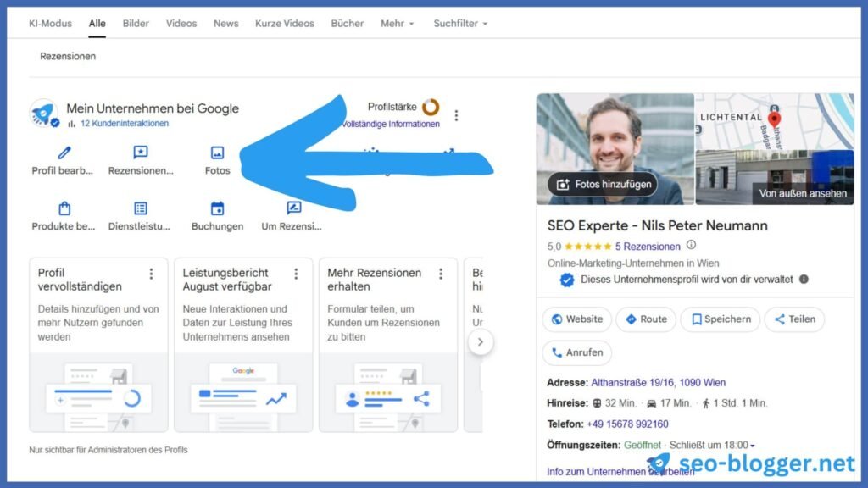Open options menu on Mehr Rezensionen erhalten card
This screenshot has height=488, width=868.
coord(441,274)
